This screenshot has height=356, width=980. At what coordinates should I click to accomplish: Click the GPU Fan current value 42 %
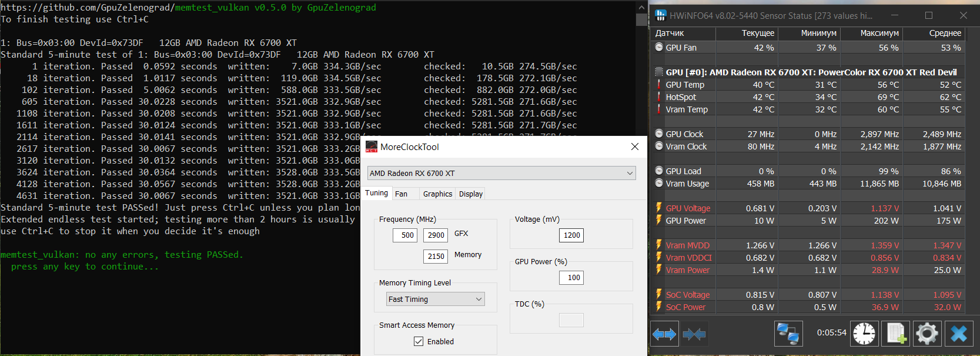point(764,47)
